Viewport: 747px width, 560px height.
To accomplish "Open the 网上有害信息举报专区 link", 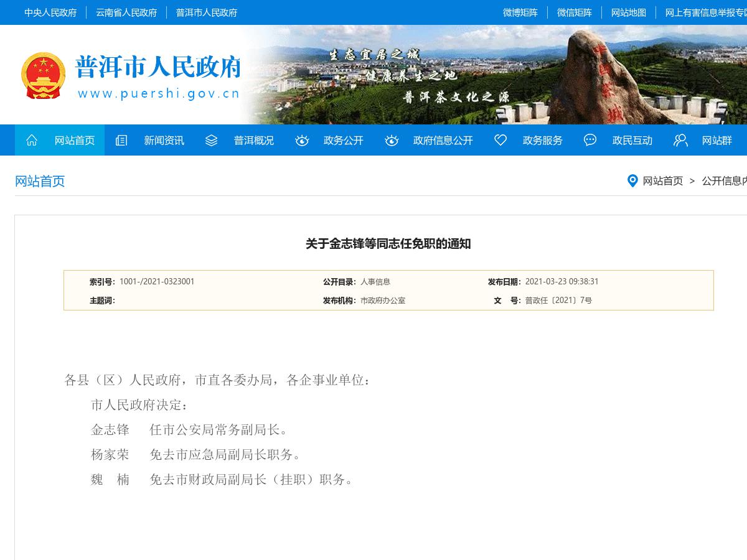I will [x=707, y=12].
